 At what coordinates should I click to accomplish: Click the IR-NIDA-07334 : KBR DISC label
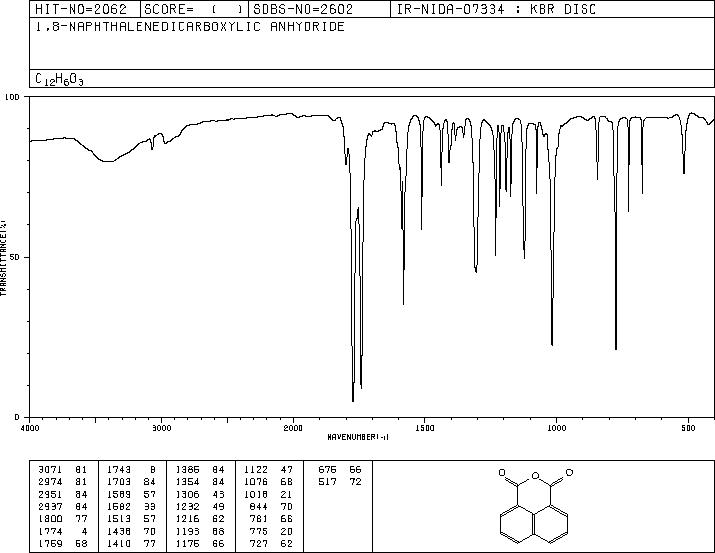496,9
